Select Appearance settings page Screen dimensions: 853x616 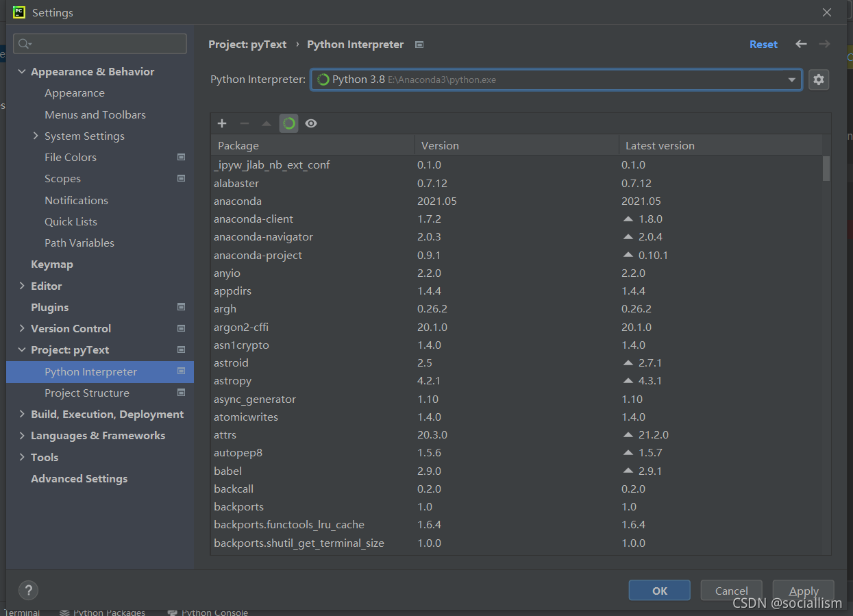click(75, 93)
